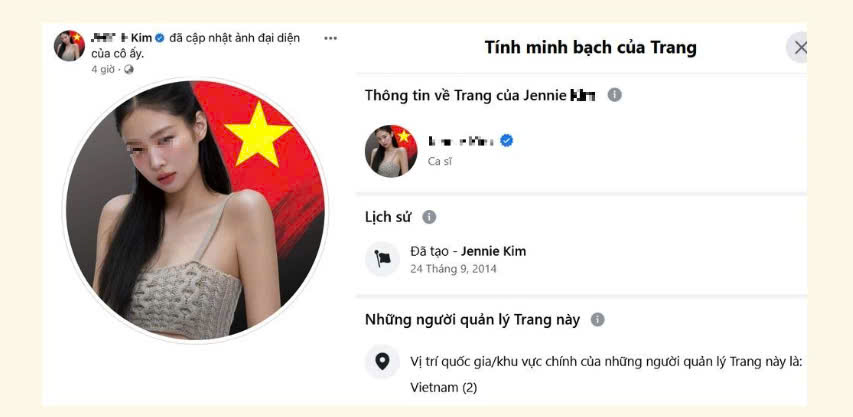Click info icon beside Thông tin về Trang

click(x=614, y=95)
